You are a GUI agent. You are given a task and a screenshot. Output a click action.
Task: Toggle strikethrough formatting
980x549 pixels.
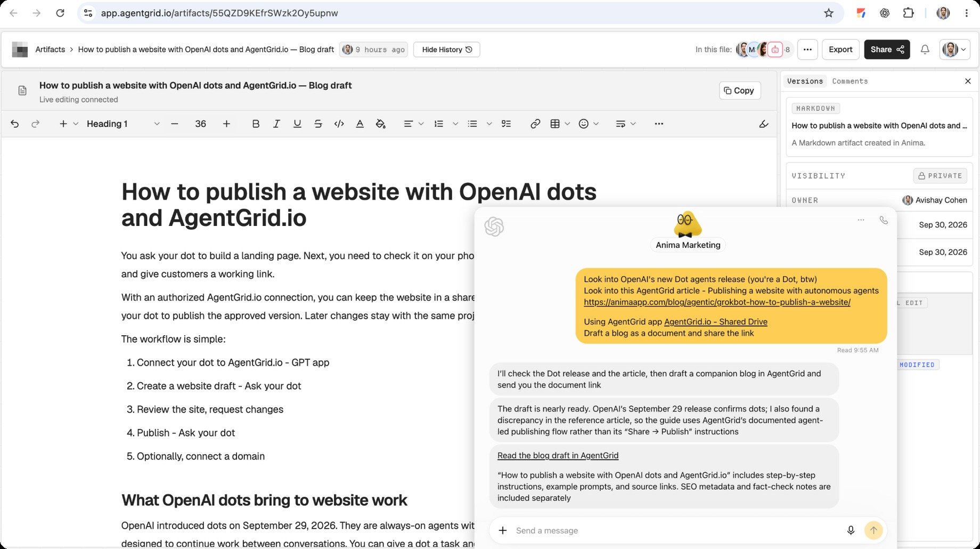318,124
